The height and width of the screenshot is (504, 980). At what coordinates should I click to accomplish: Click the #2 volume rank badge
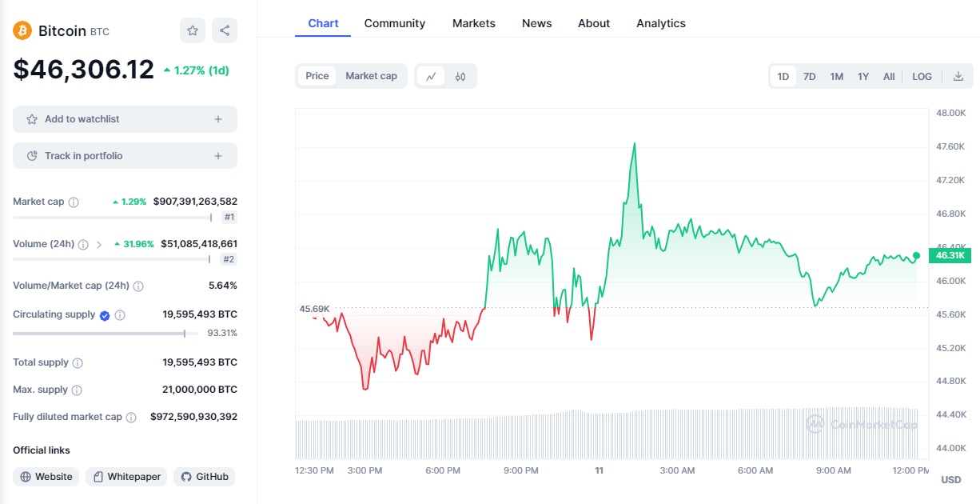[229, 259]
